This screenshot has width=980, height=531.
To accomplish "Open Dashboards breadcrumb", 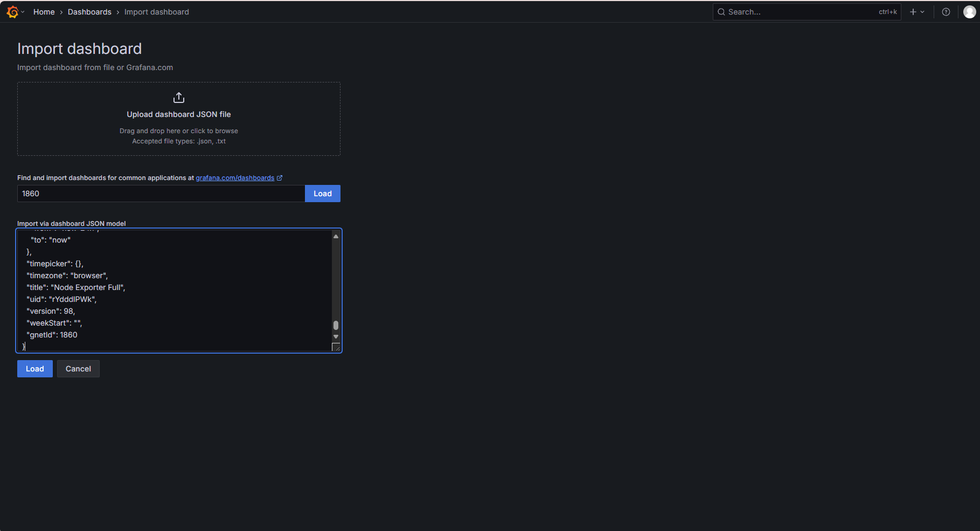I will [89, 12].
